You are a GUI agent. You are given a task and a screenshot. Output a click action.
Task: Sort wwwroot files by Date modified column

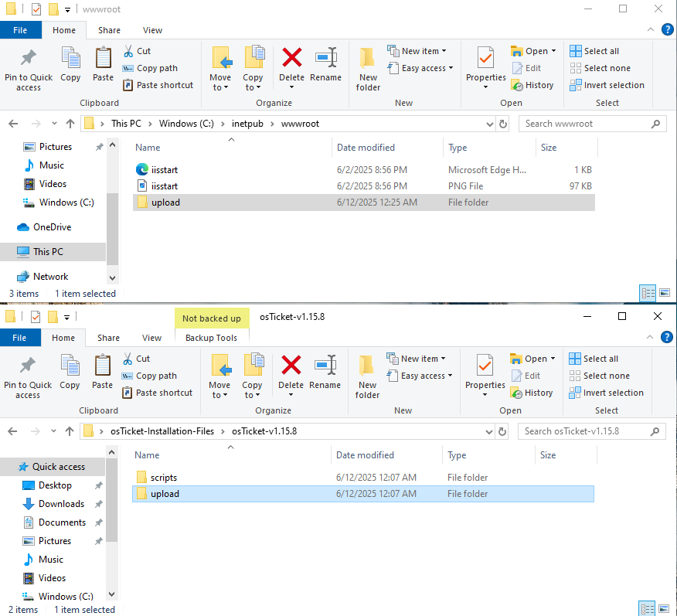(366, 148)
